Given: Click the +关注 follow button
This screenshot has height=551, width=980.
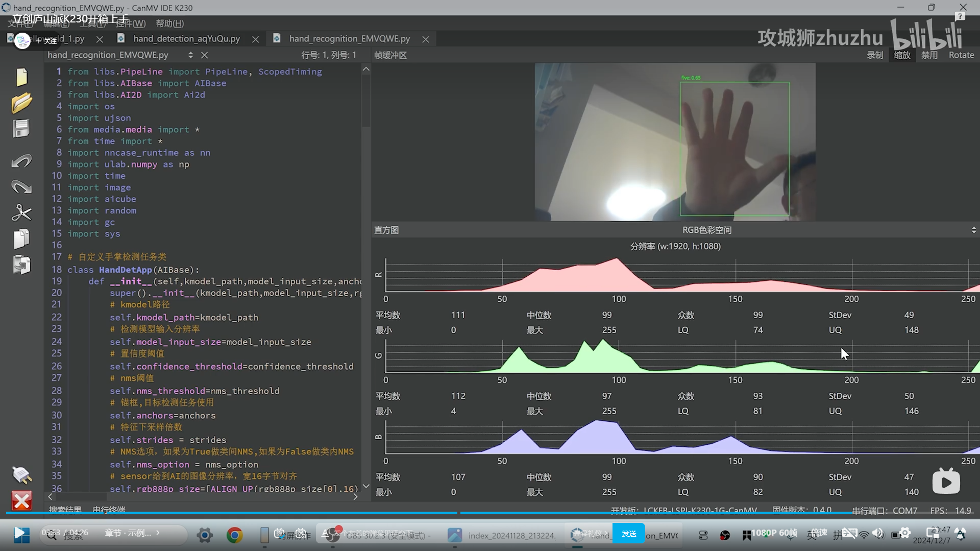Looking at the screenshot, I should [x=47, y=41].
